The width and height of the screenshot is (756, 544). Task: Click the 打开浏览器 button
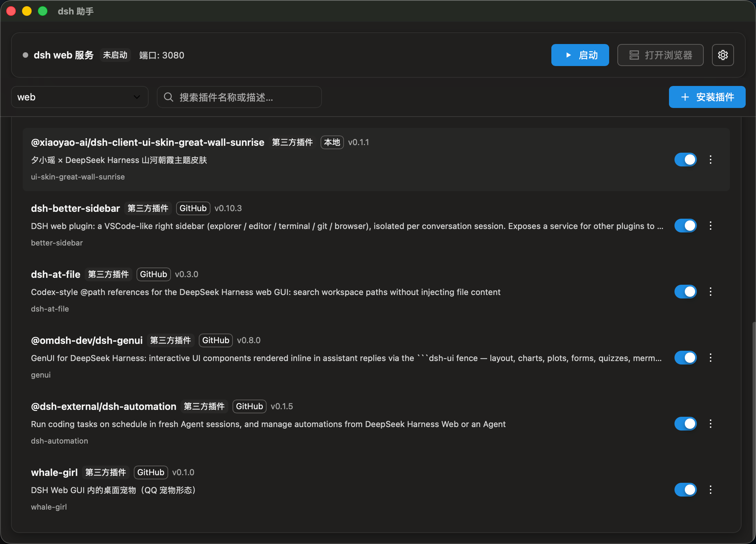pos(660,55)
